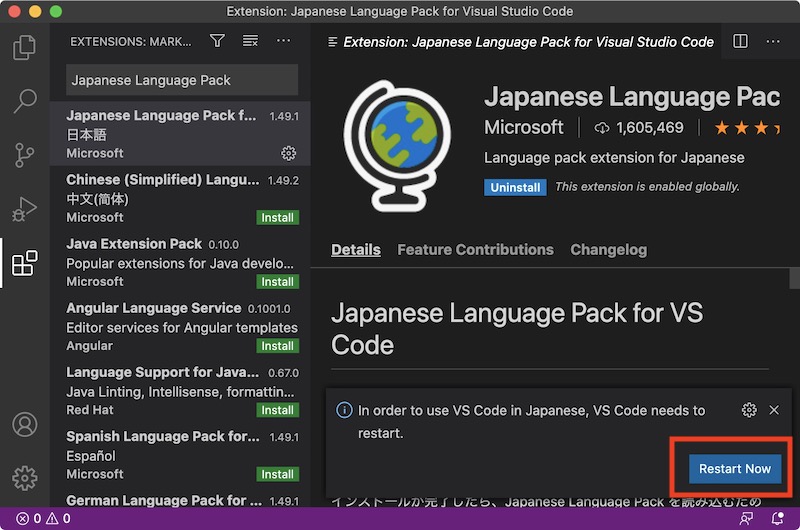Click the Java Extension Pack title
The height and width of the screenshot is (530, 800).
pyautogui.click(x=134, y=244)
